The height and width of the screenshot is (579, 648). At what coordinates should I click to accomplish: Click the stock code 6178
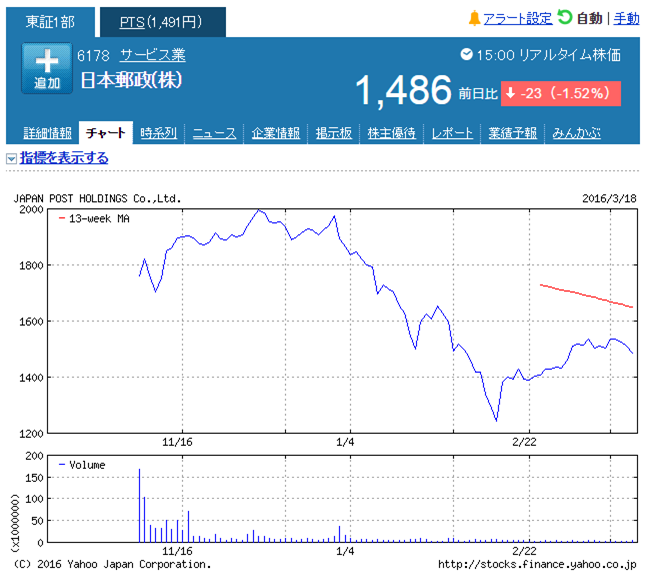coord(93,55)
